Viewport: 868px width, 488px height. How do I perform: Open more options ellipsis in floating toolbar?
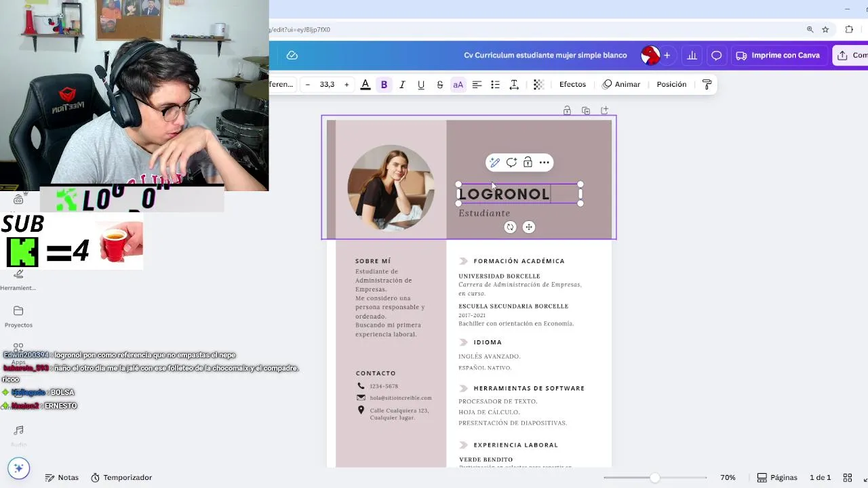[x=545, y=163]
